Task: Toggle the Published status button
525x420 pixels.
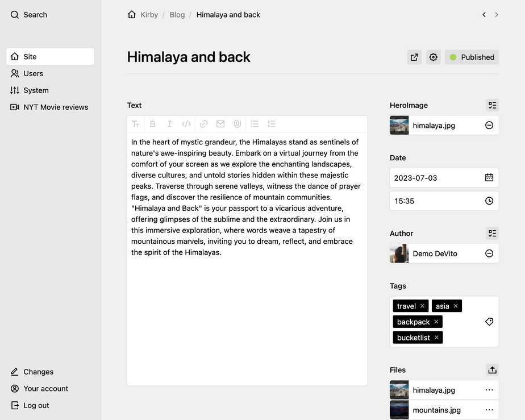Action: [472, 57]
